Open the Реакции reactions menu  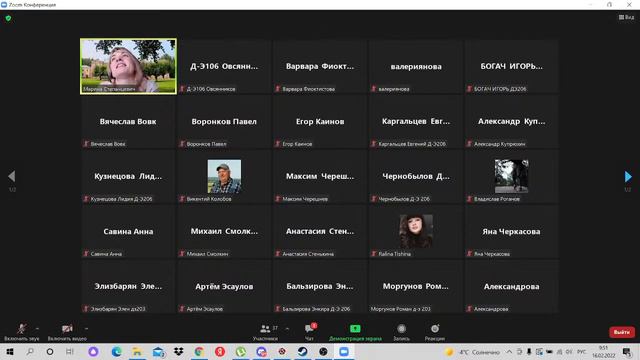(x=435, y=332)
